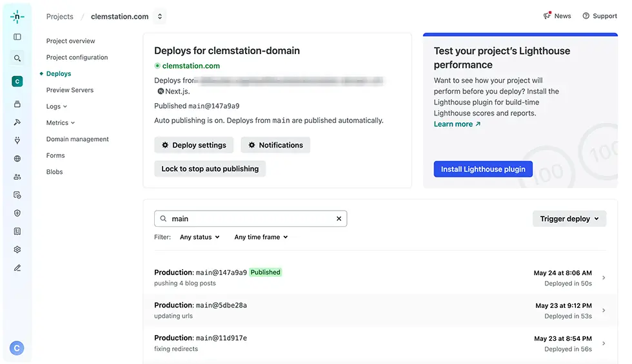
Task: Click Lock to stop auto publishing
Action: click(210, 169)
